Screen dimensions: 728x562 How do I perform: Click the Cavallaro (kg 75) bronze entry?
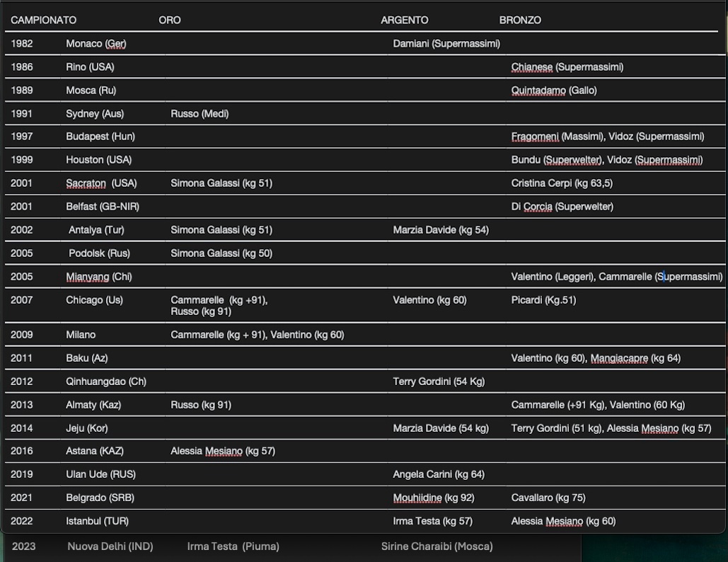(548, 498)
